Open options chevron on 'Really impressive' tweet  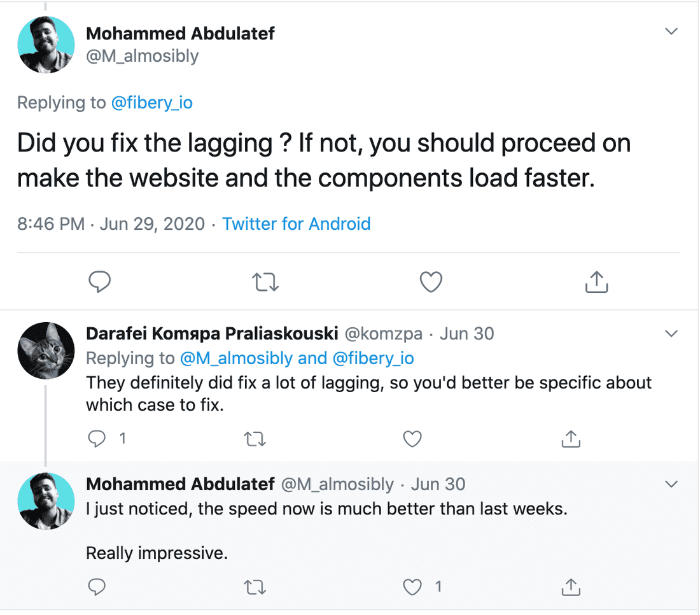click(x=671, y=484)
